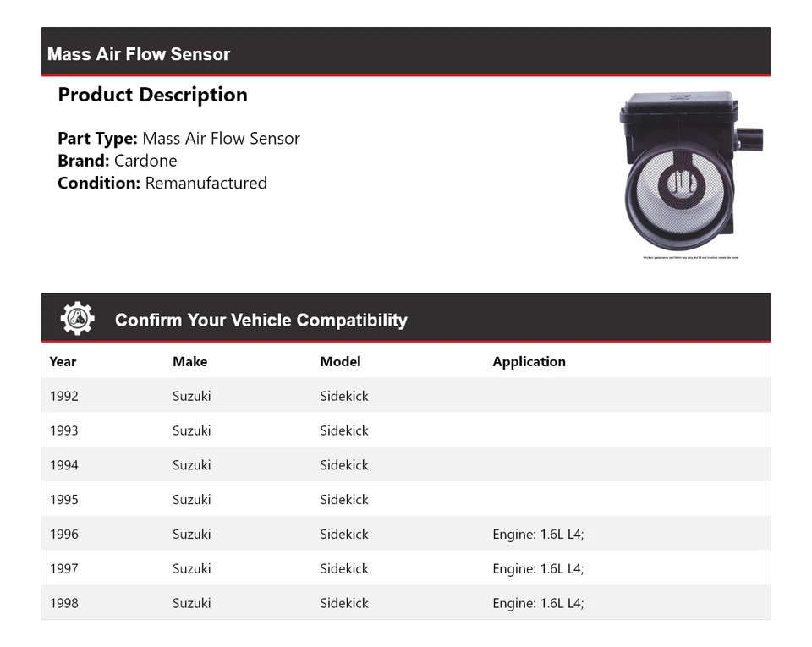The image size is (812, 647).
Task: Select the Product Description heading
Action: click(x=152, y=95)
